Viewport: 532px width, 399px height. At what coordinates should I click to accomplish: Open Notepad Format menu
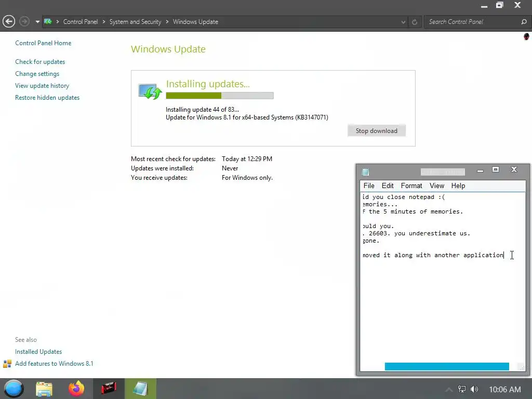pos(411,185)
